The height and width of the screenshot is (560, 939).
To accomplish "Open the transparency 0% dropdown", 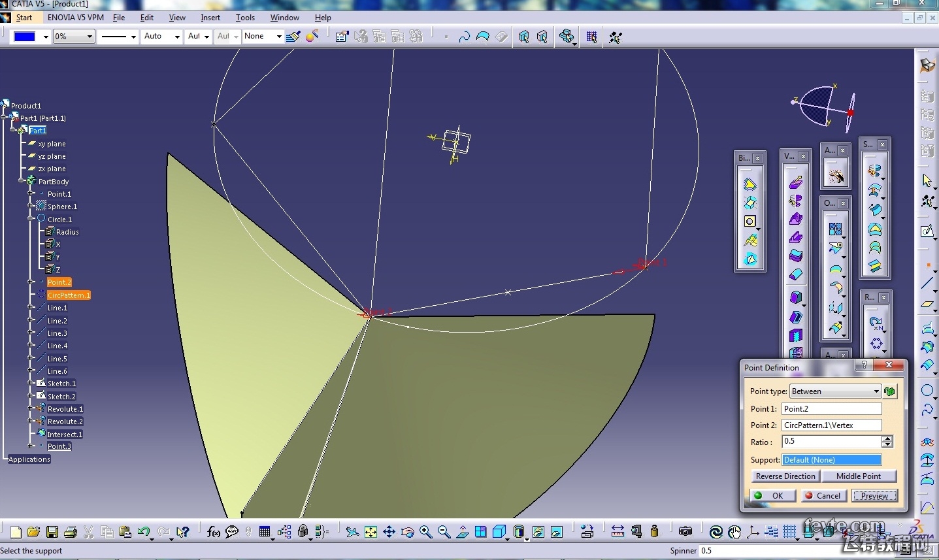I will [90, 37].
